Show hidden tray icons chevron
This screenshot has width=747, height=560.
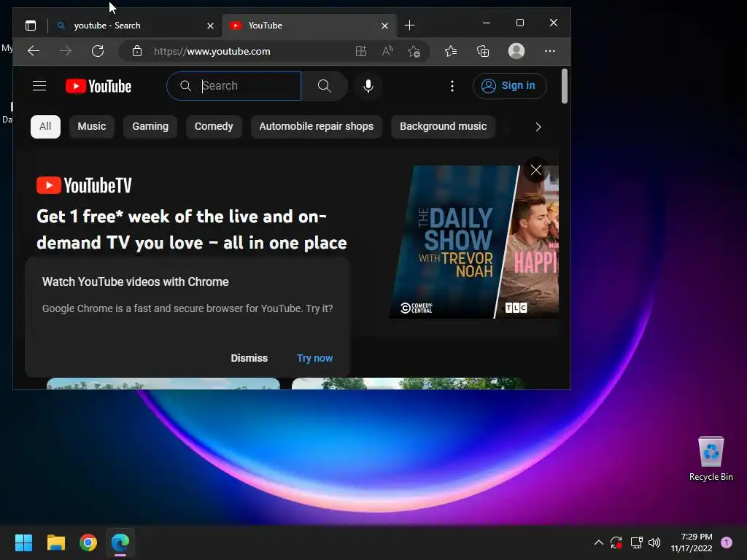click(x=599, y=542)
